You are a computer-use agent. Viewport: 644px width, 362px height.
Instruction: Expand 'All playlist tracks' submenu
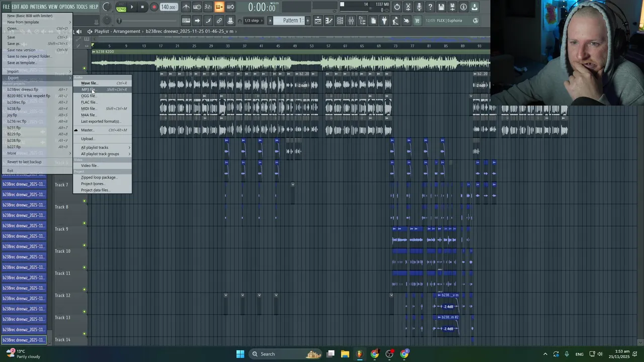coord(103,147)
